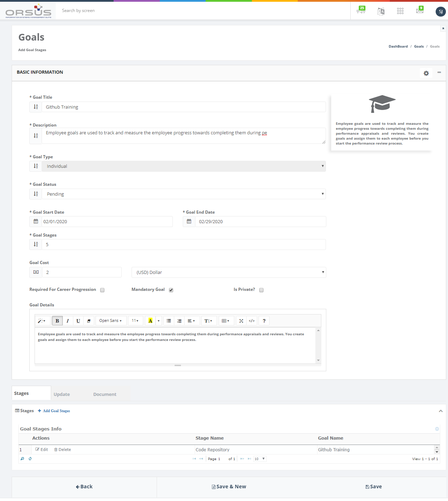Open the mail inbox icon
This screenshot has height=501, width=448.
click(419, 11)
